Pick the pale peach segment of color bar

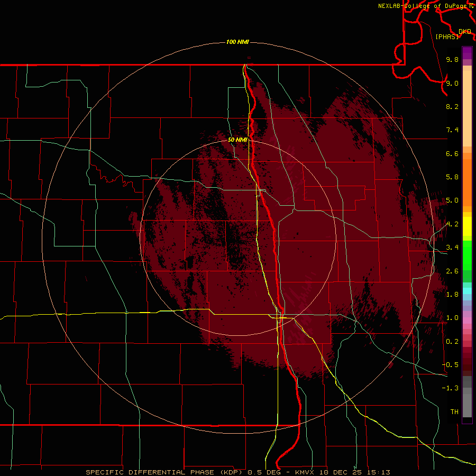(467, 109)
